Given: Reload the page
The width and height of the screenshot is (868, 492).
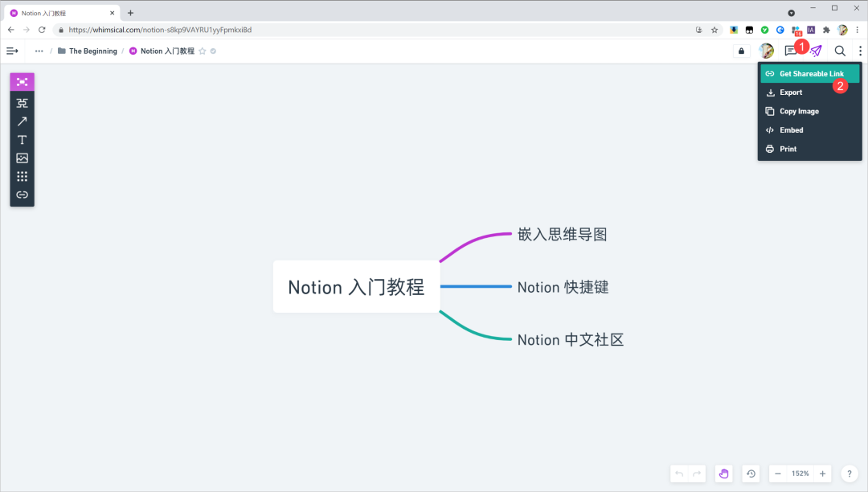Looking at the screenshot, I should (42, 30).
